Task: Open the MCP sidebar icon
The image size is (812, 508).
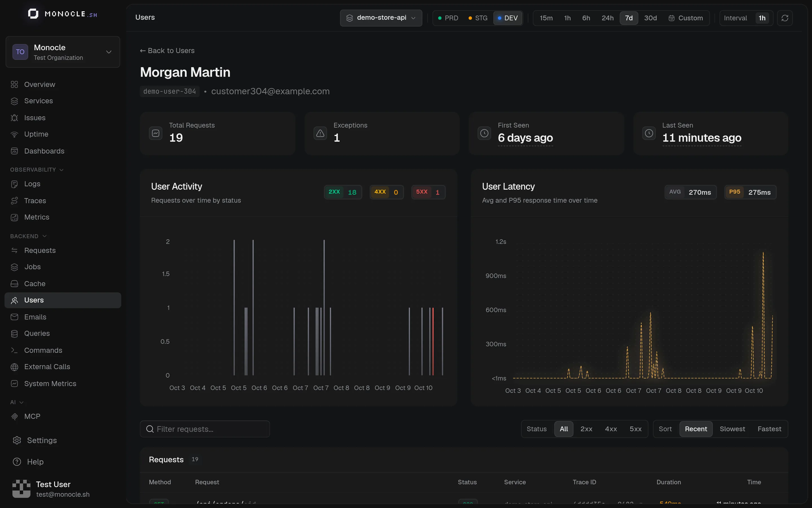Action: tap(14, 417)
